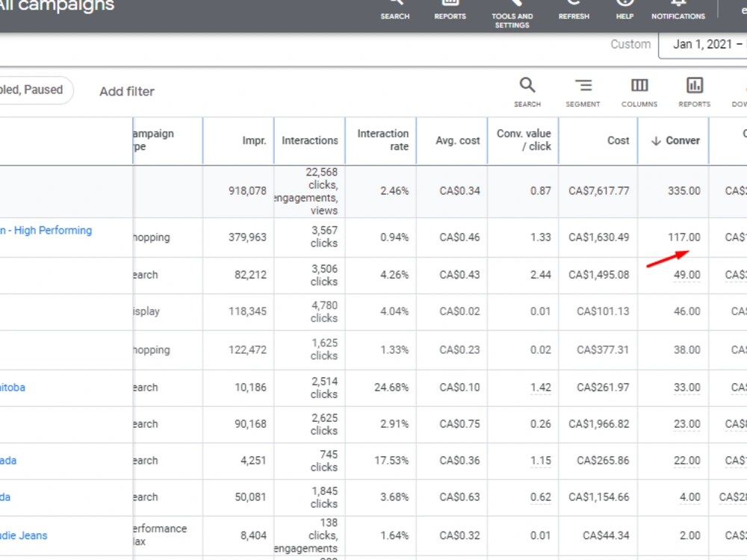Viewport: 747px width, 560px height.
Task: Sort by Conv. value / click header
Action: coord(524,140)
